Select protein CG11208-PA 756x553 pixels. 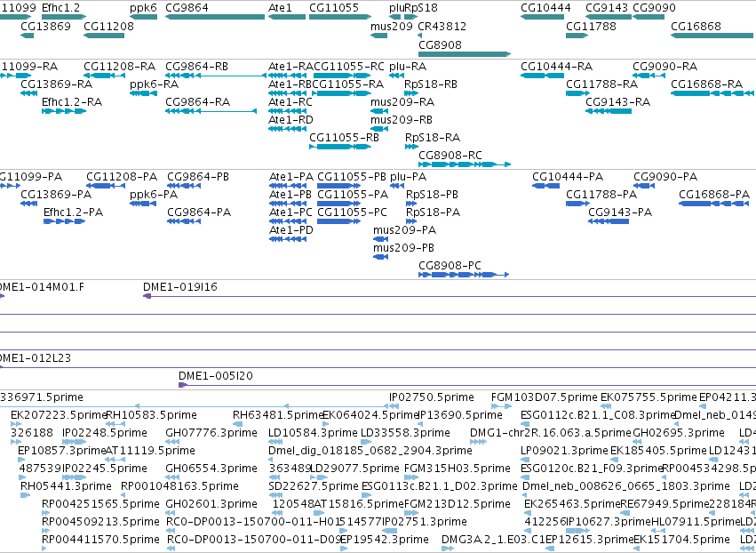coord(106,186)
